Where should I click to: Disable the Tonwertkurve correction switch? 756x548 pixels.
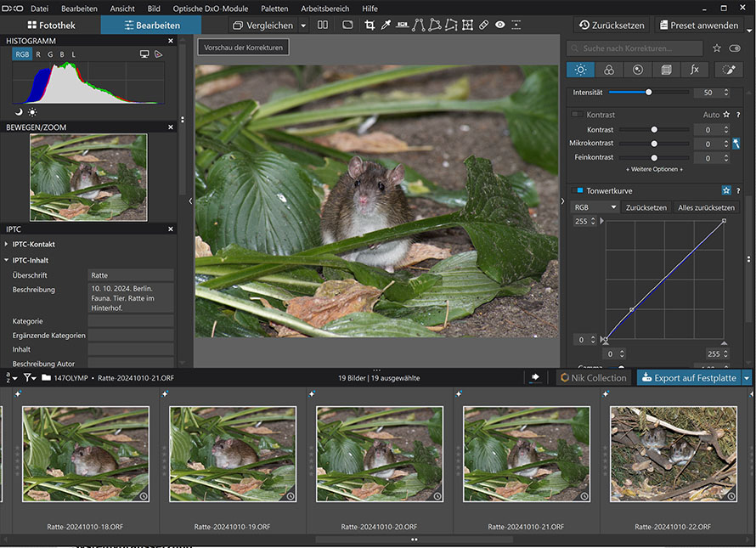tap(578, 191)
